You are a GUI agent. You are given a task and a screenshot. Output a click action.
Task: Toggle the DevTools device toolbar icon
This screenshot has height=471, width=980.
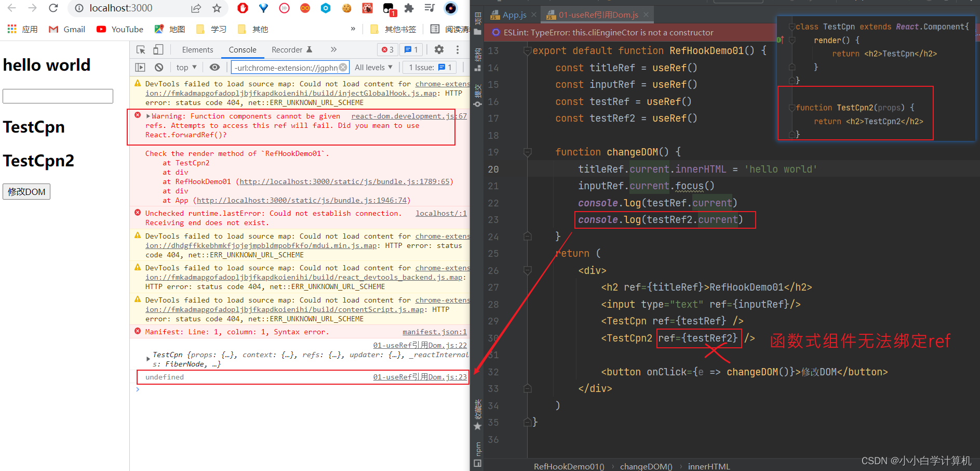(158, 50)
